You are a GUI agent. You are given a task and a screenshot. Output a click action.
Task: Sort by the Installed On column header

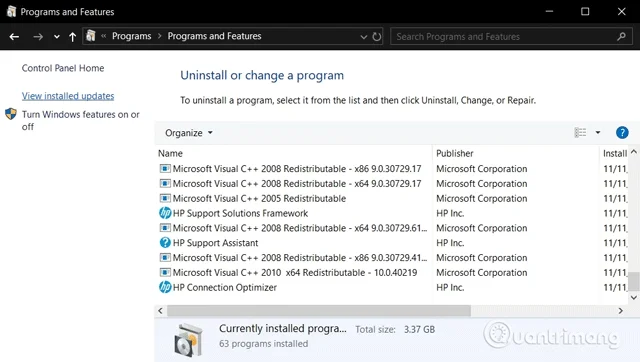tap(615, 153)
